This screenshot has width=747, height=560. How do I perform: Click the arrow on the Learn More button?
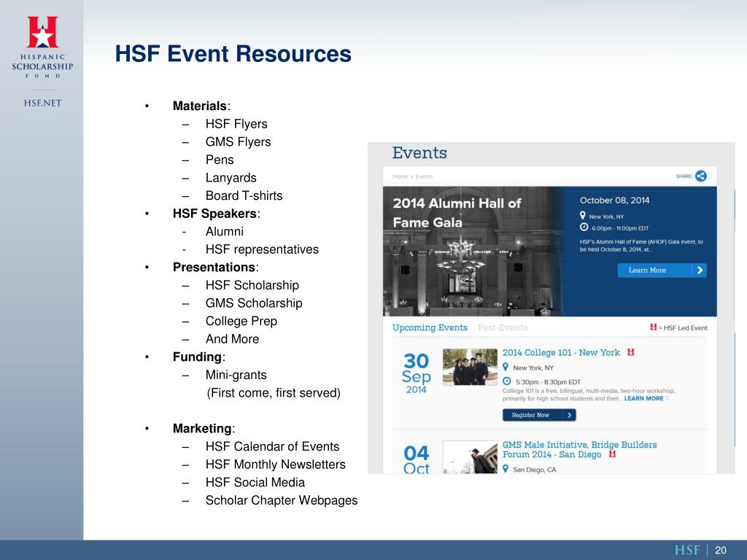click(700, 270)
